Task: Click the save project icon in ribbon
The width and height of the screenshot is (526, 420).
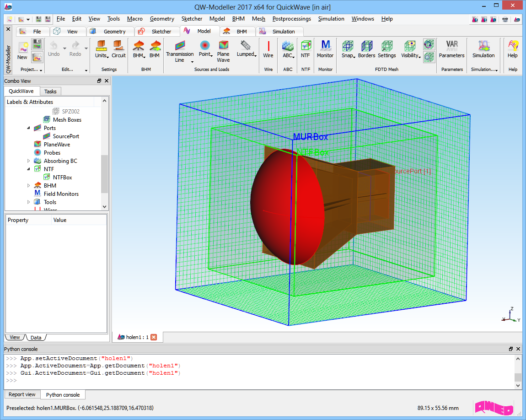Action: 37,44
